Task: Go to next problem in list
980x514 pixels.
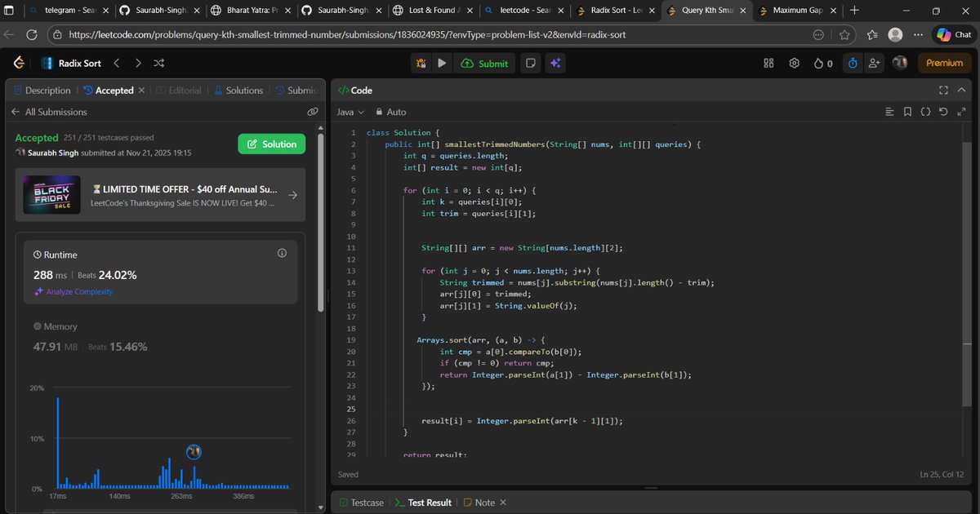Action: point(138,63)
